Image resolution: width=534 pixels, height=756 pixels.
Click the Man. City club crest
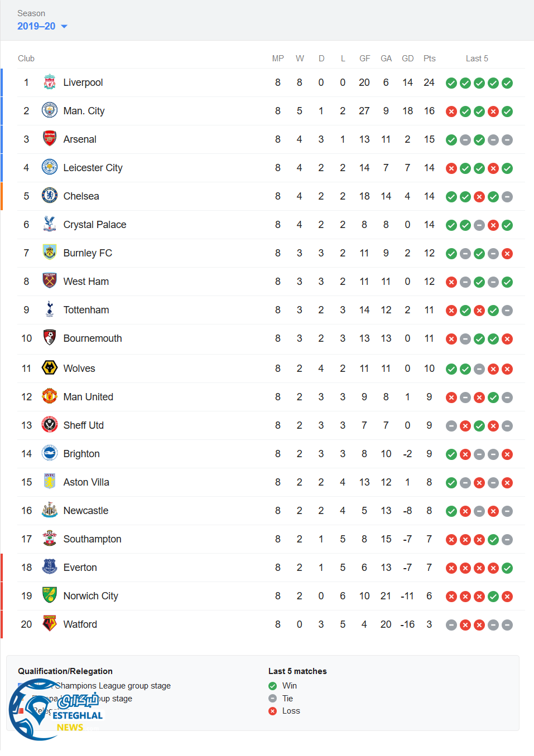point(50,111)
